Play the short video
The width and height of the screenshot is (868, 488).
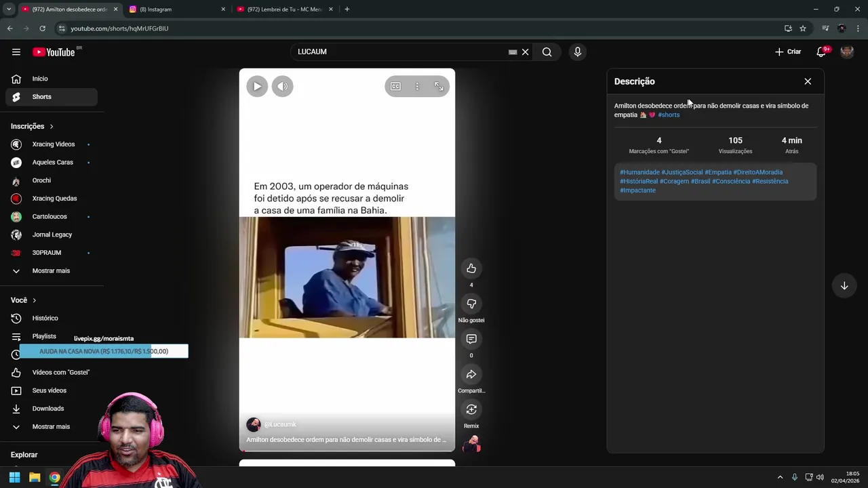click(x=257, y=86)
